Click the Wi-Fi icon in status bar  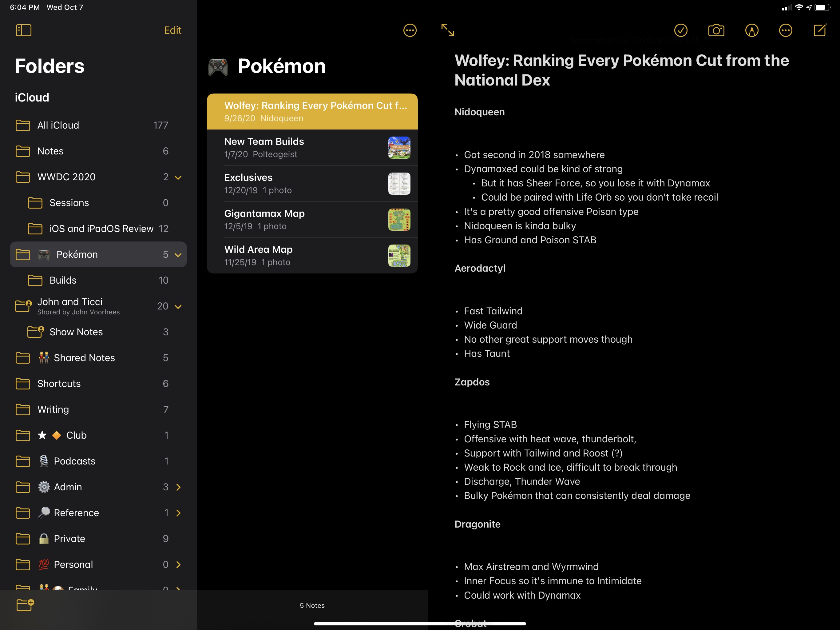click(799, 7)
